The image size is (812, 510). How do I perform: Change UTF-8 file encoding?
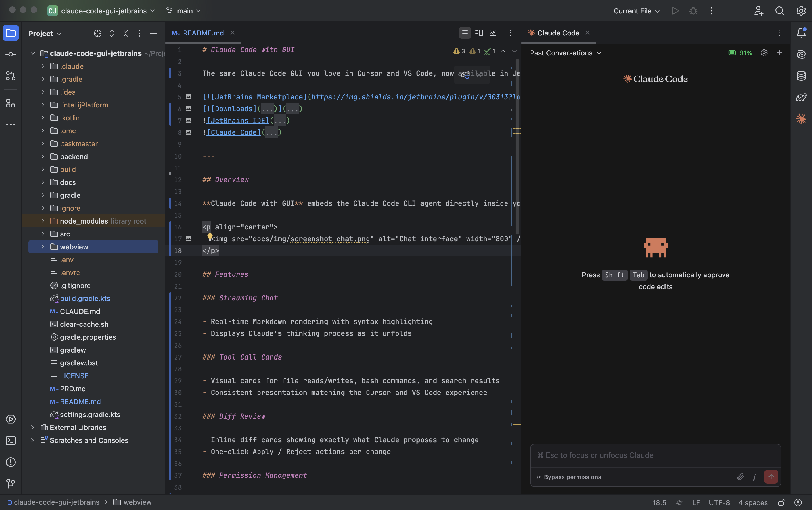pos(719,502)
